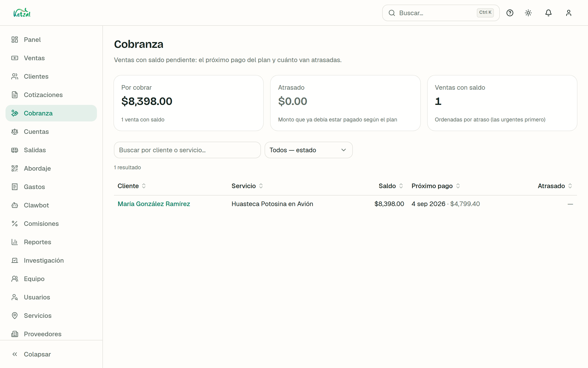Click the Comisiones percent icon
Image resolution: width=588 pixels, height=368 pixels.
[14, 224]
